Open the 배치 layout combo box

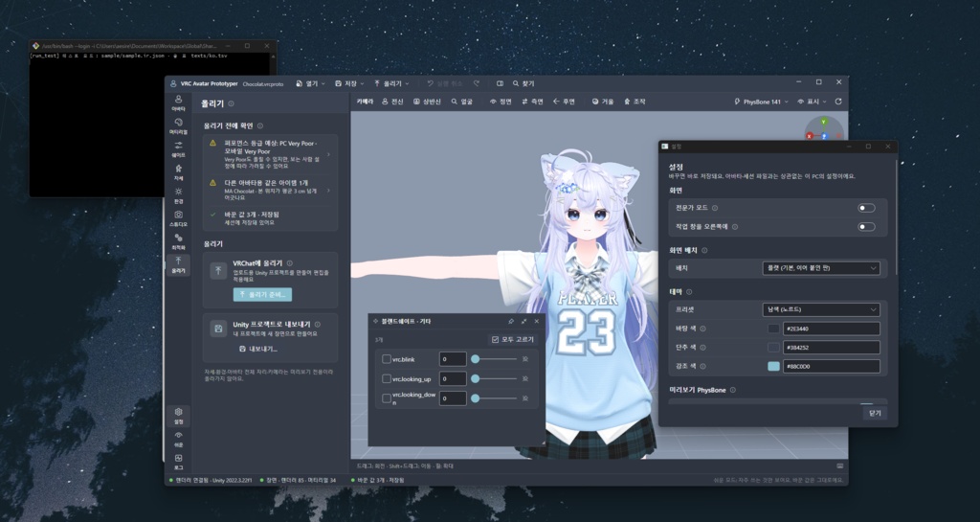820,268
